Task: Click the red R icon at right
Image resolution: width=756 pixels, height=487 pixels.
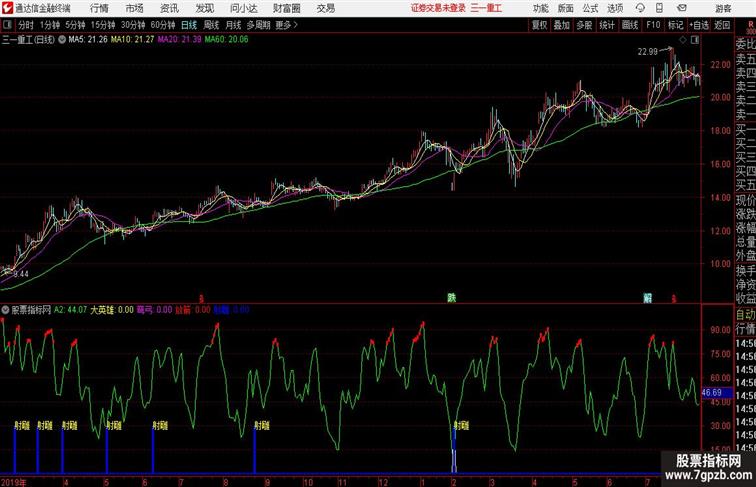Action: (x=750, y=24)
